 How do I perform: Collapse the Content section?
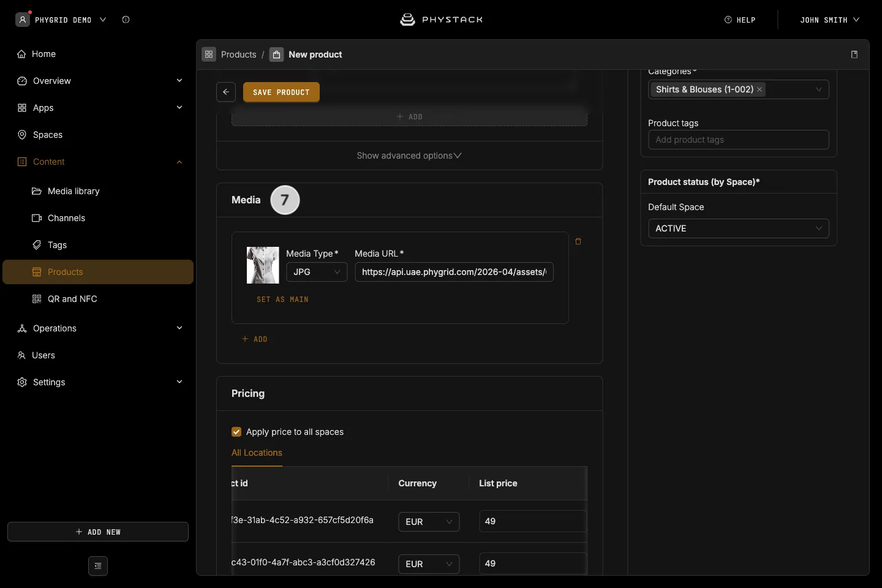98,162
